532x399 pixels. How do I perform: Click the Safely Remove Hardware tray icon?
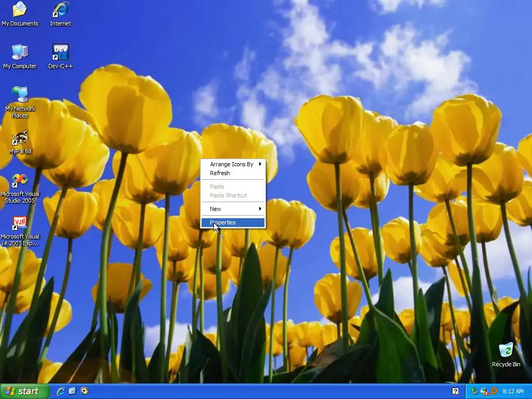(474, 391)
